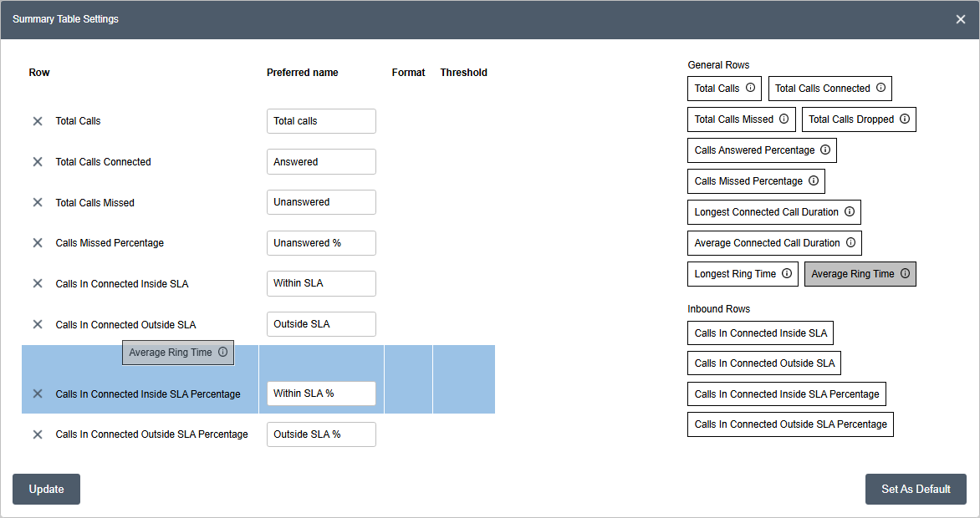Show info for Calls Missed Percentage chip
The image size is (980, 518).
813,180
